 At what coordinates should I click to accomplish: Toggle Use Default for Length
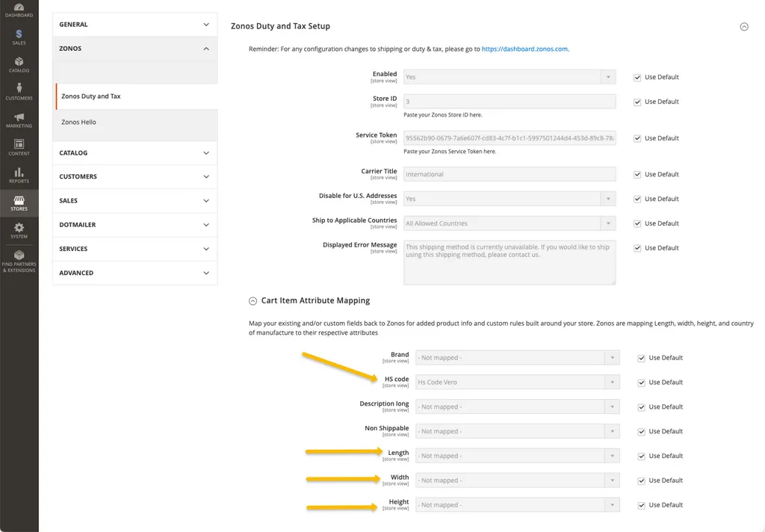(x=641, y=457)
